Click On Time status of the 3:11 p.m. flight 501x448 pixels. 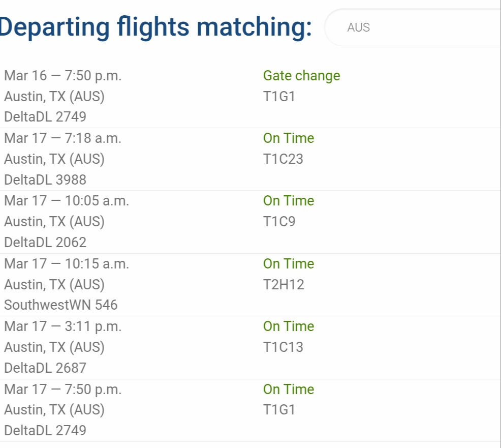tap(289, 326)
